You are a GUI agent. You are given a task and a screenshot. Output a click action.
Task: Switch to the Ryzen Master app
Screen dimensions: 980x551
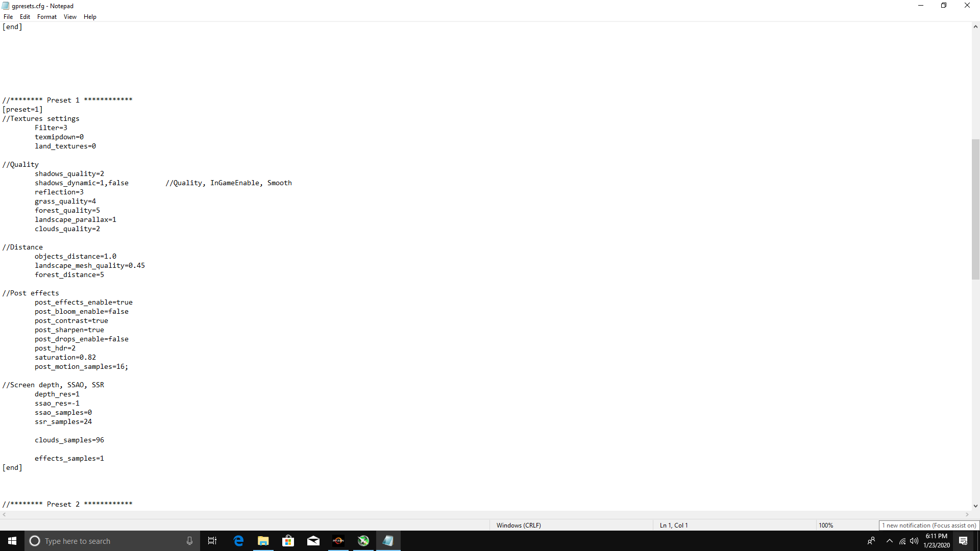pyautogui.click(x=338, y=541)
